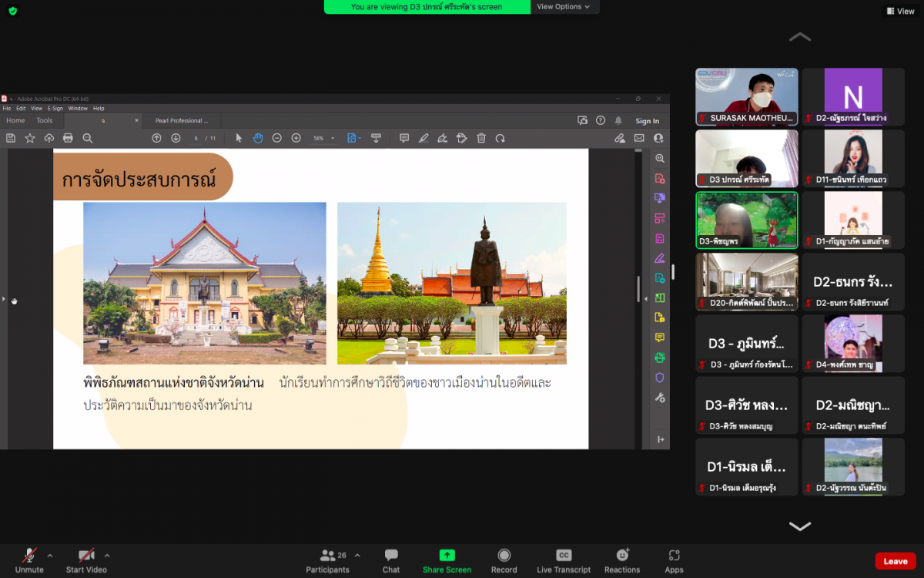Open the View Options dropdown
This screenshot has width=924, height=578.
[x=564, y=7]
